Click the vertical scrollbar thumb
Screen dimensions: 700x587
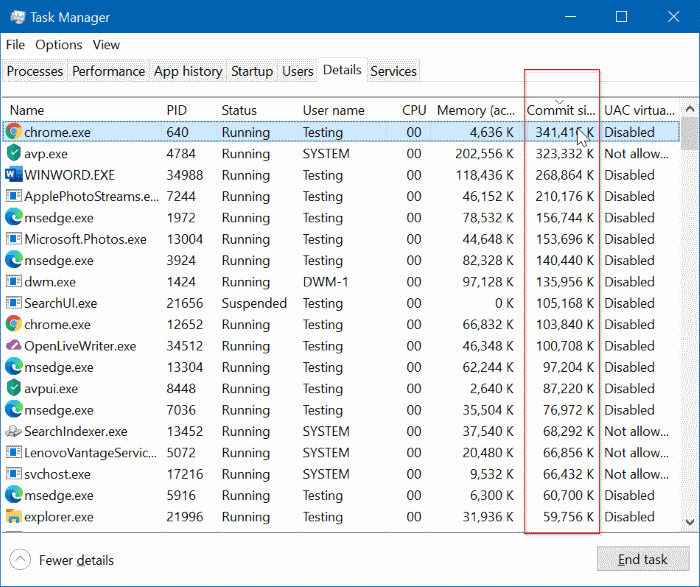click(690, 133)
